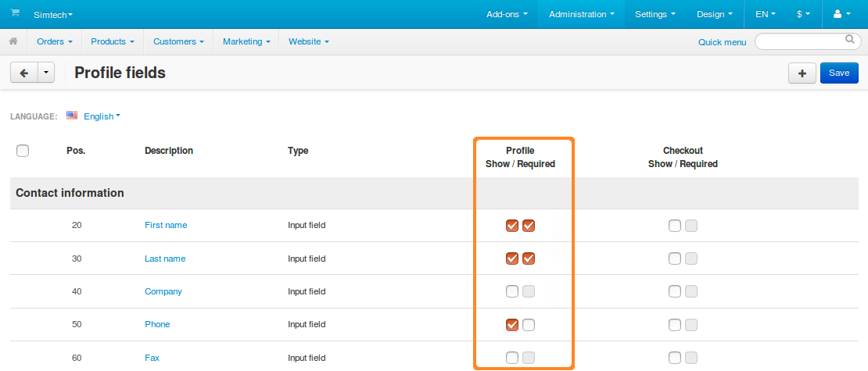This screenshot has height=371, width=868.
Task: Open the Add-ons menu
Action: pyautogui.click(x=507, y=14)
